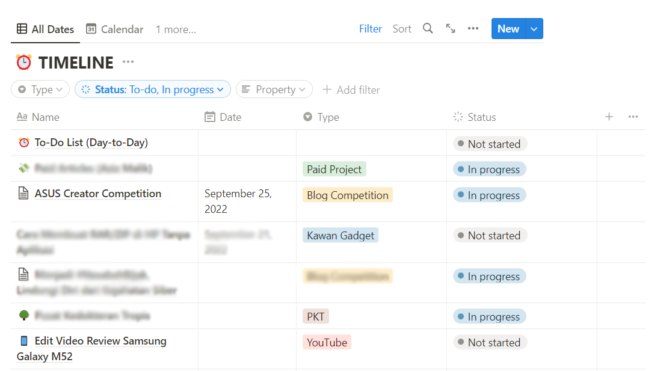Viewport: 660px width, 371px height.
Task: Expand the New button dropdown arrow
Action: tap(534, 29)
